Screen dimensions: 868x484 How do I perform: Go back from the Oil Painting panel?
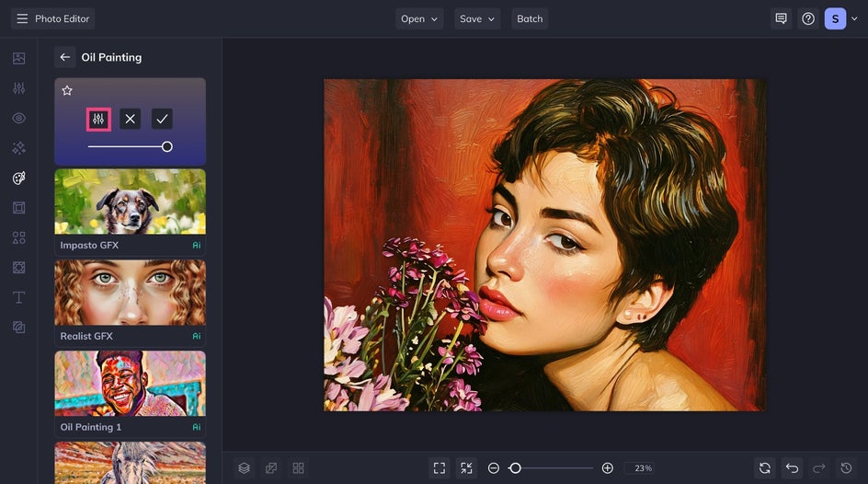(64, 57)
